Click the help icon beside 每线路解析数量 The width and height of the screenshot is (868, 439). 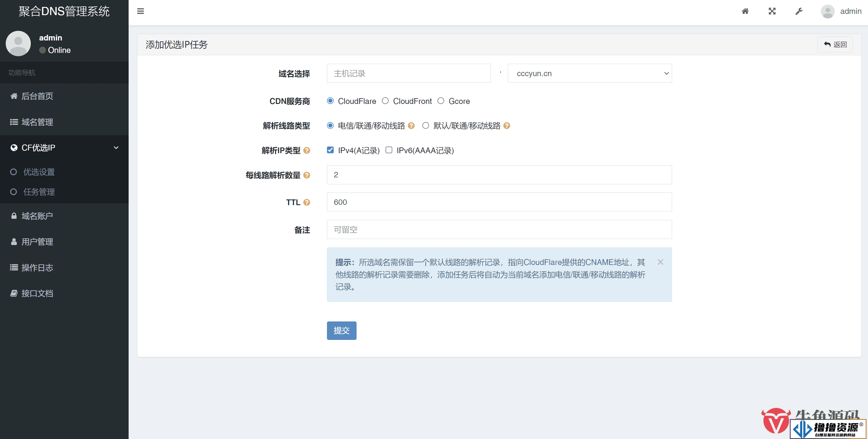click(307, 175)
